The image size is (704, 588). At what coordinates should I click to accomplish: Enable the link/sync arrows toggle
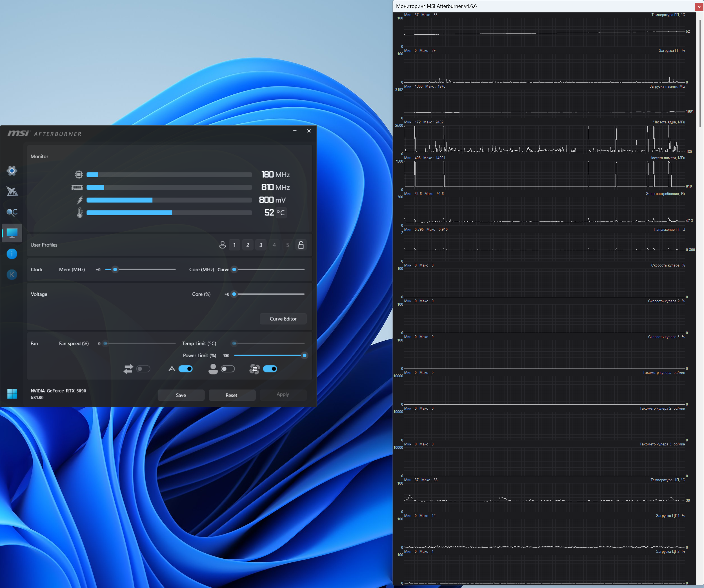tap(143, 369)
